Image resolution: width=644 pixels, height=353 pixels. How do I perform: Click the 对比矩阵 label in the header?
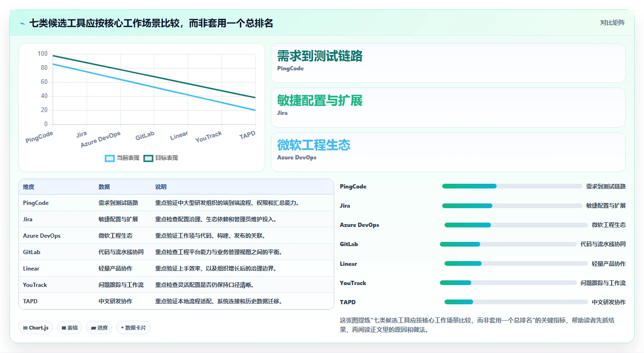612,23
